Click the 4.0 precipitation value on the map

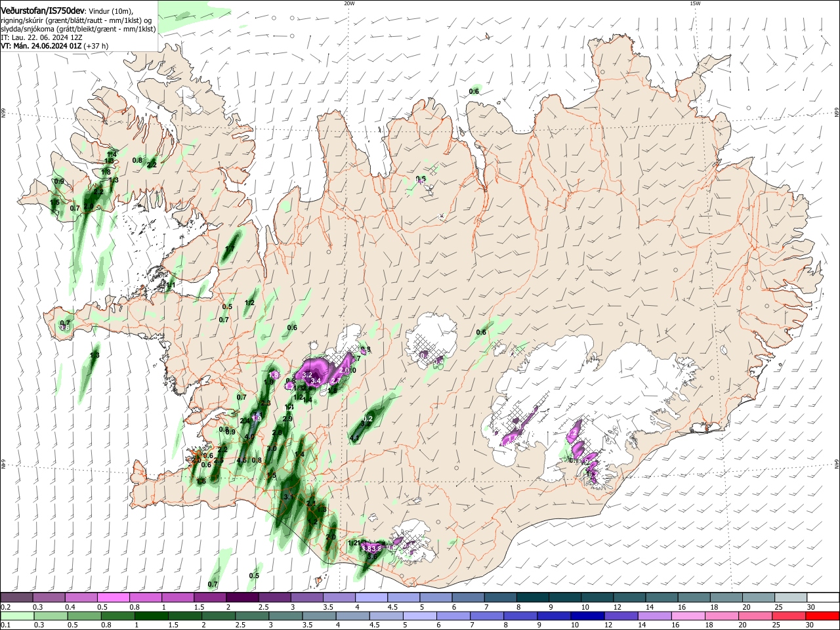click(249, 436)
